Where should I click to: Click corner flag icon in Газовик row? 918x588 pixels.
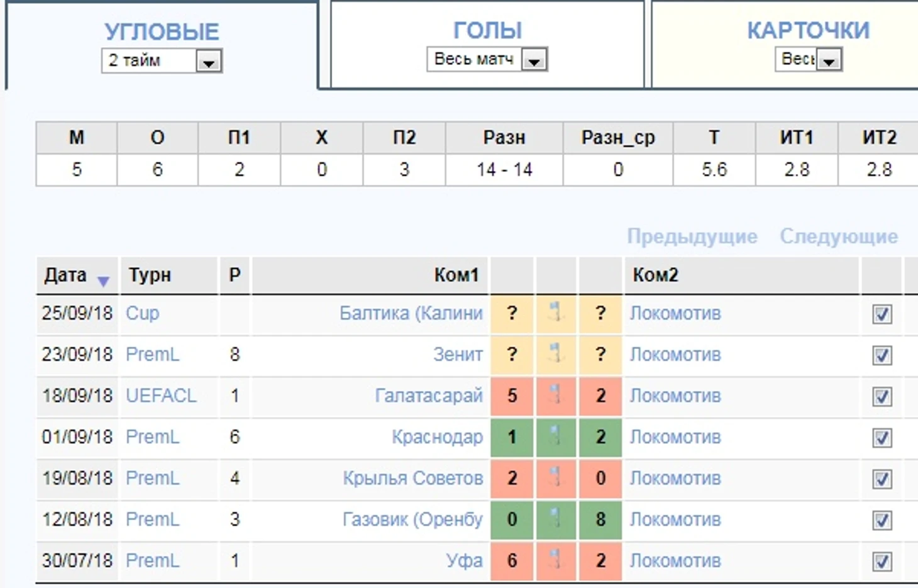click(x=555, y=519)
